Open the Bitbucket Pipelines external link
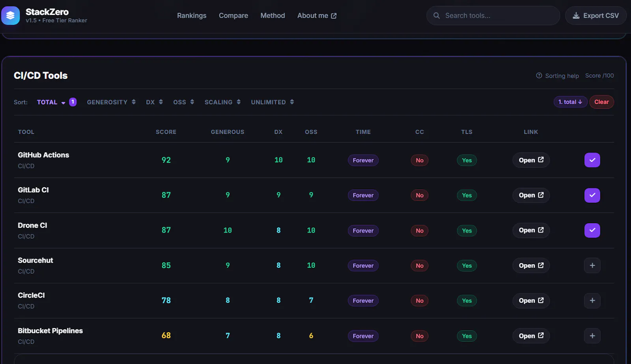The width and height of the screenshot is (631, 364). click(531, 336)
